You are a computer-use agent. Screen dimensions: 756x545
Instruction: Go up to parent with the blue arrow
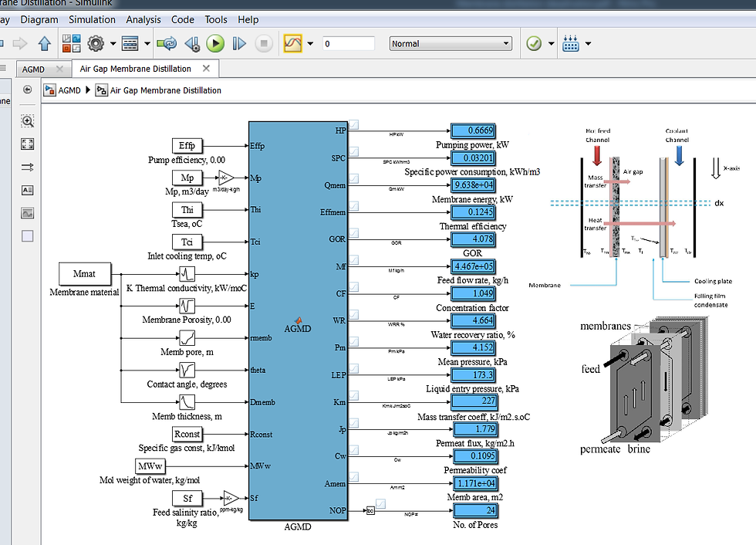click(45, 44)
